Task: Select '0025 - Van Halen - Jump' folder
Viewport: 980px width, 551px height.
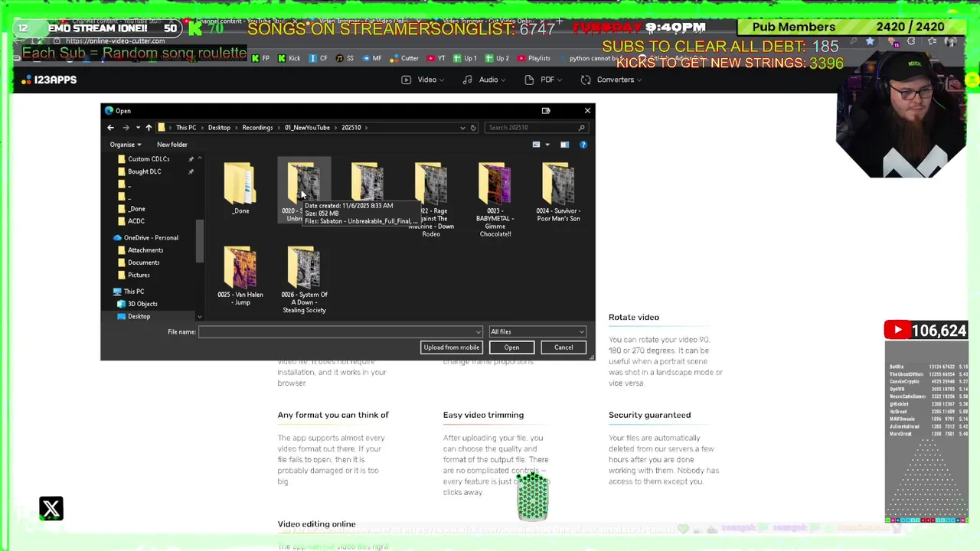Action: click(240, 276)
